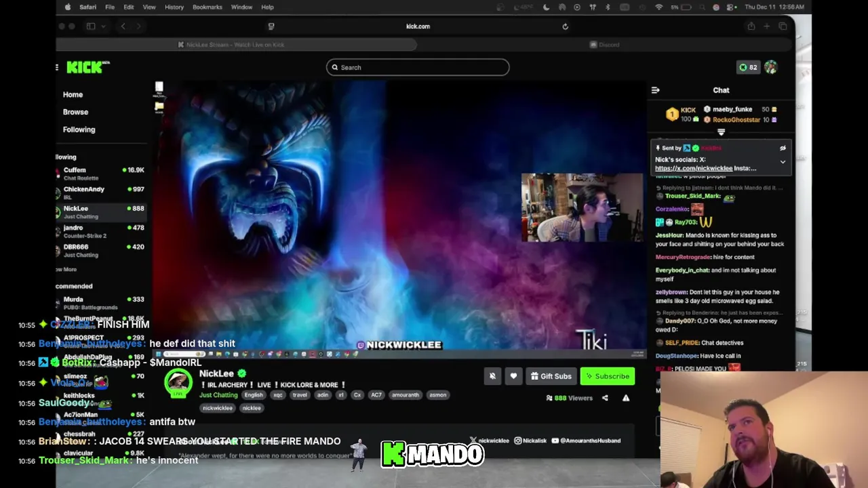Viewport: 868px width, 488px height.
Task: Click the green Subscribe button
Action: (608, 376)
